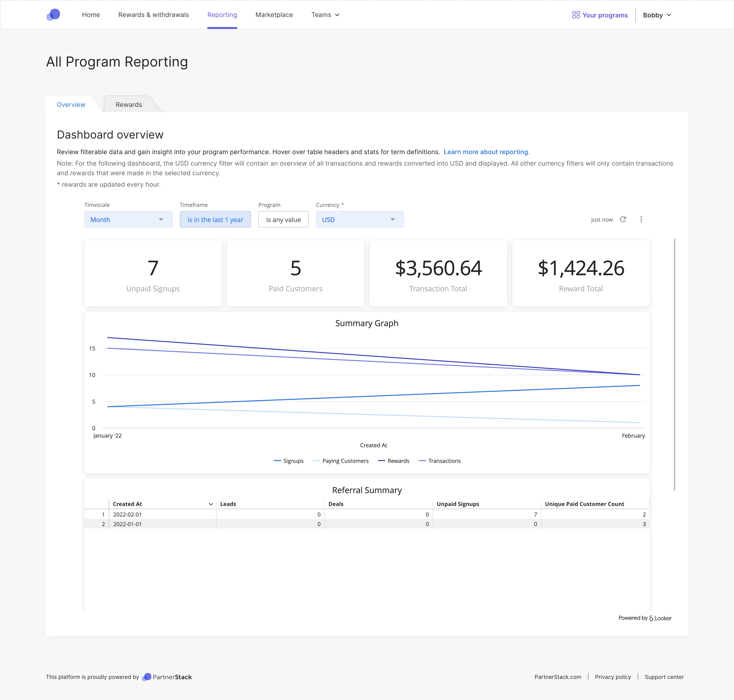734x700 pixels.
Task: Sort by the Created At column chevron
Action: point(211,504)
